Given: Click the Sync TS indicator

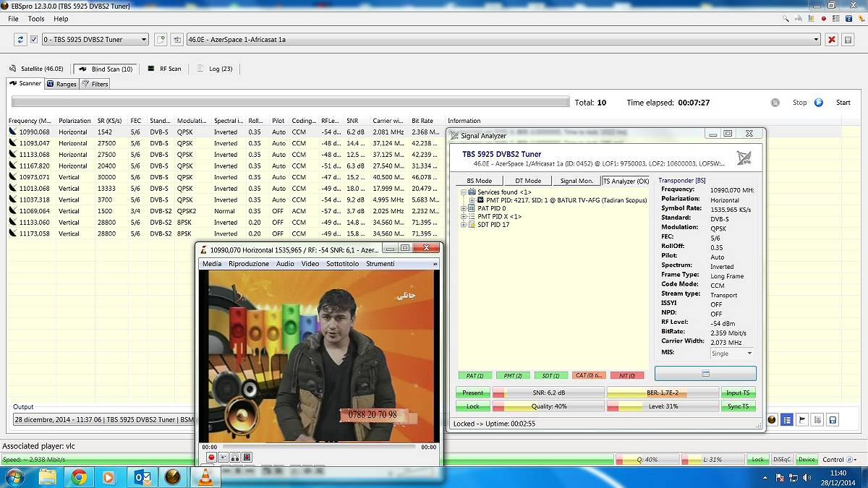Looking at the screenshot, I should pos(738,406).
